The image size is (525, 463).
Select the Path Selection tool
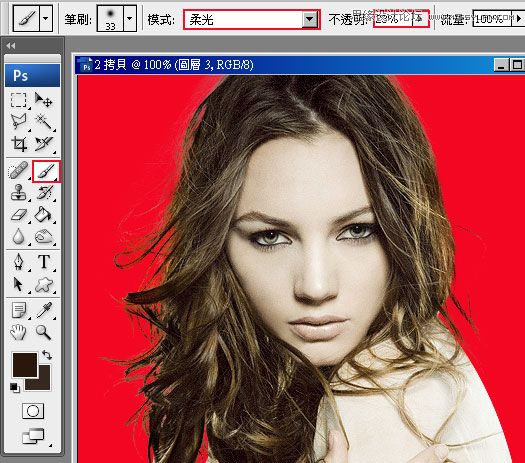pos(18,284)
